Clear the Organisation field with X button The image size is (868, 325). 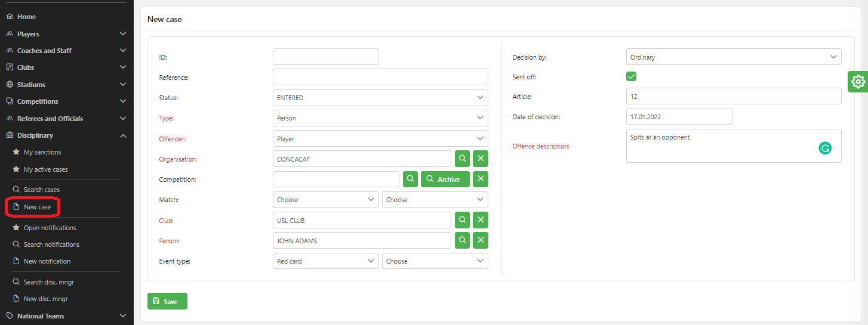[481, 159]
